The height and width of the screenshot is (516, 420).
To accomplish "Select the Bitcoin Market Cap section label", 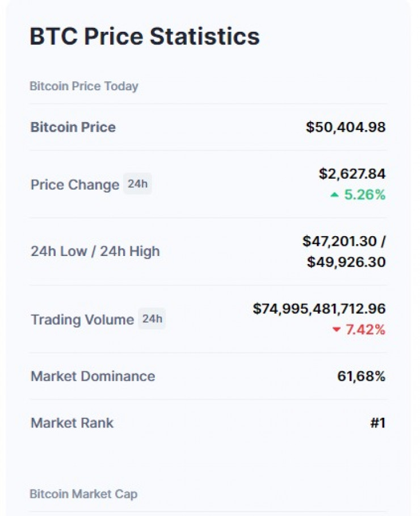I will [x=83, y=494].
